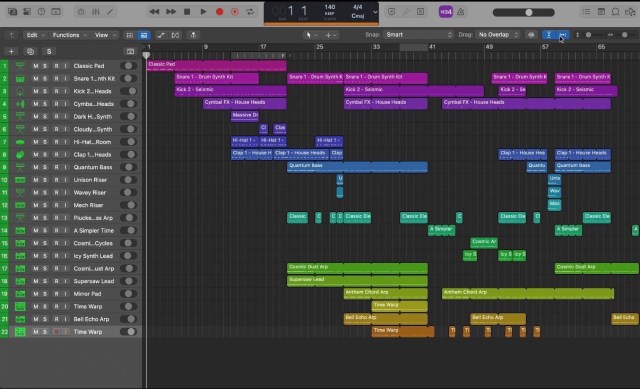Click the Rewind transport button
This screenshot has height=389, width=640.
click(154, 12)
